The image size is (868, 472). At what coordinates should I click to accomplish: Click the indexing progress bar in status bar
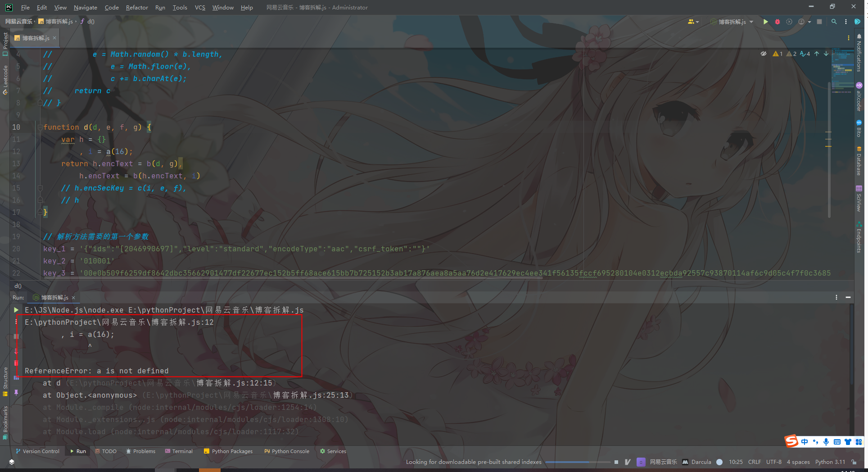[x=578, y=462]
